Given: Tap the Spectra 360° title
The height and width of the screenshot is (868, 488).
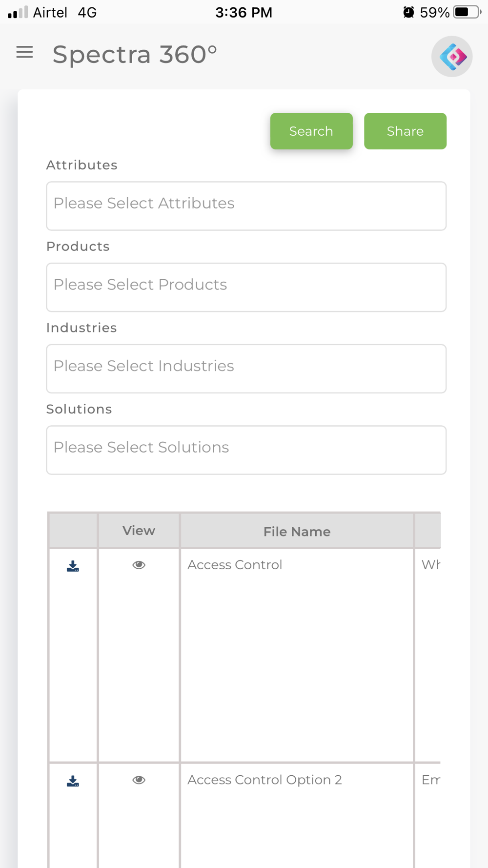Looking at the screenshot, I should coord(135,54).
